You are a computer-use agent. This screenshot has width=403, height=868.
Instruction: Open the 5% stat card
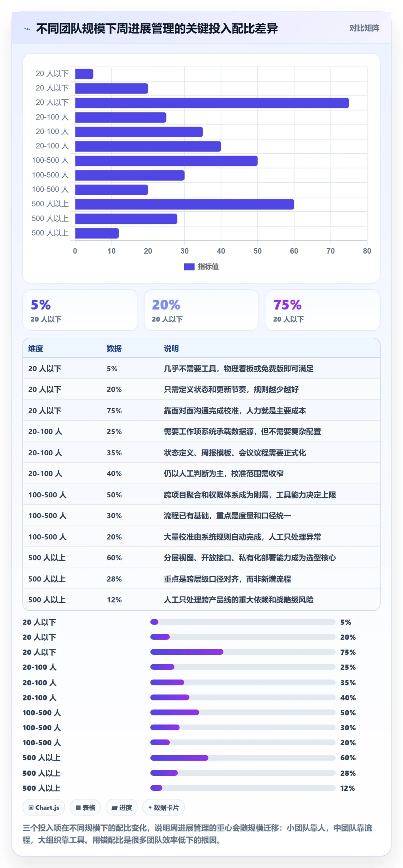[80, 310]
